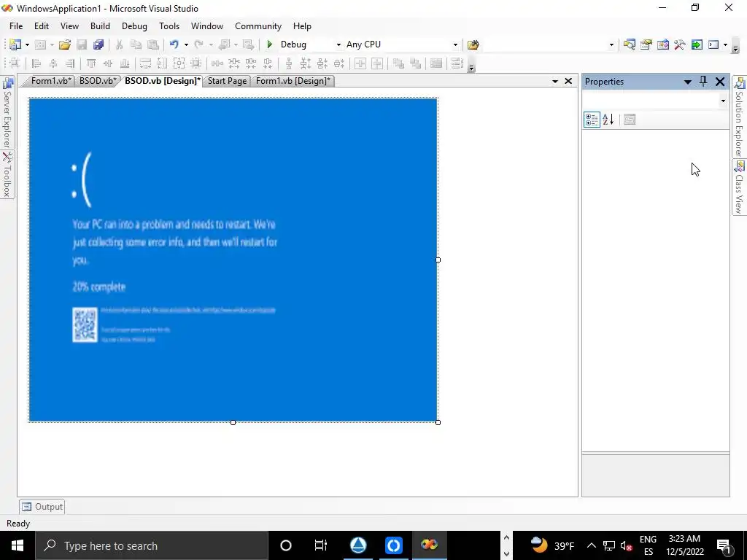Open the New Project dropdown arrow
Image resolution: width=747 pixels, height=560 pixels.
click(27, 44)
